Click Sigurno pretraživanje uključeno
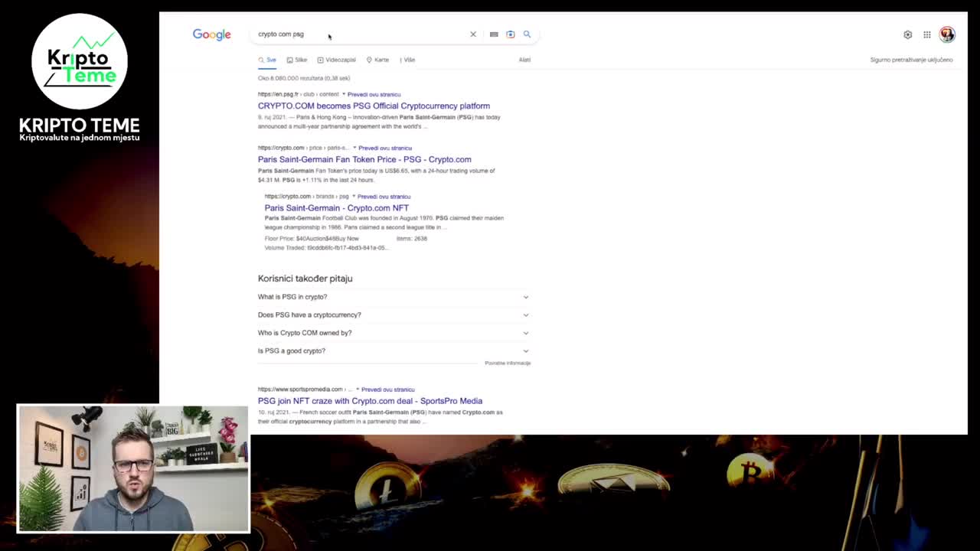This screenshot has width=980, height=551. [911, 60]
